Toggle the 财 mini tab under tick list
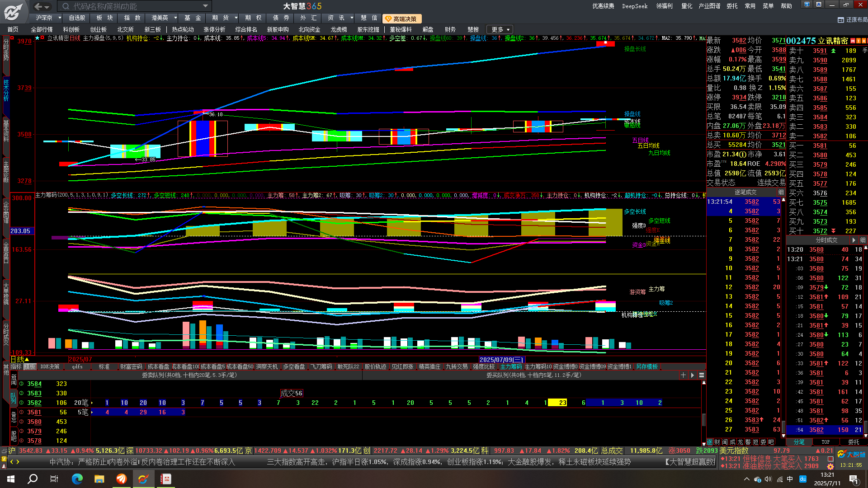This screenshot has height=488, width=868. click(717, 442)
